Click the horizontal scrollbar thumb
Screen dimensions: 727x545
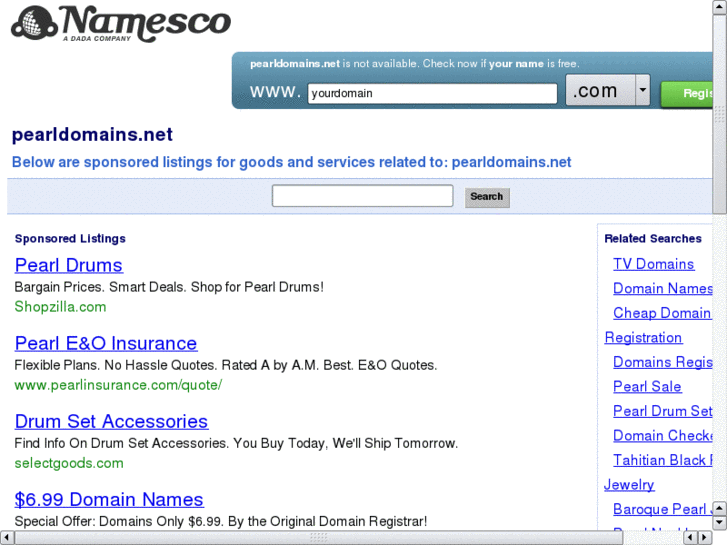(319, 538)
